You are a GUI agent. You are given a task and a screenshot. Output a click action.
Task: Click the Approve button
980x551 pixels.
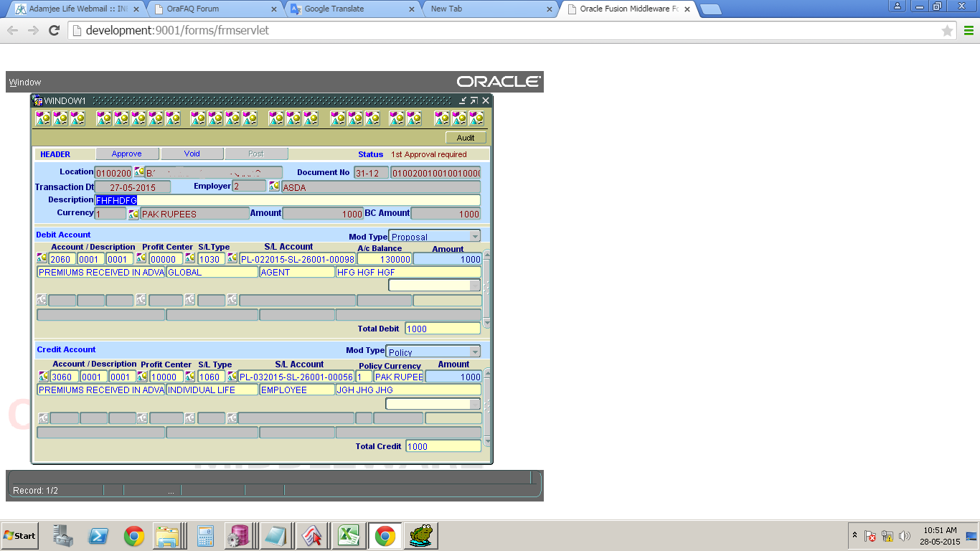click(127, 154)
